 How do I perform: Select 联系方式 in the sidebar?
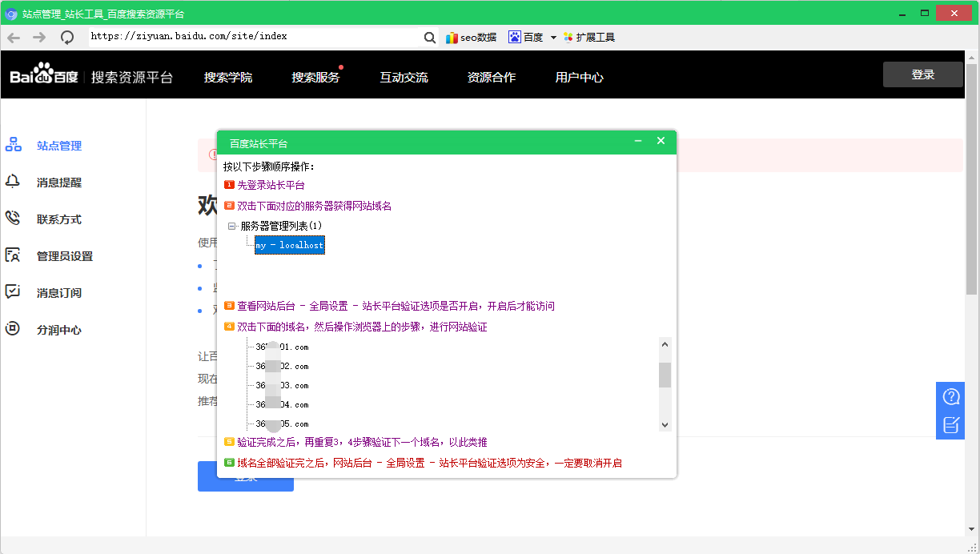tap(59, 219)
